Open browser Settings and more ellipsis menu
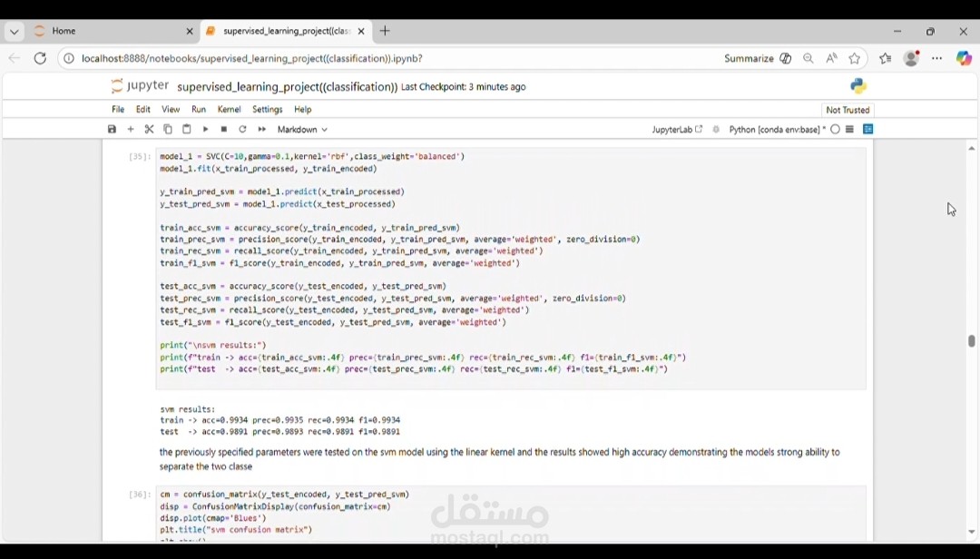 point(936,58)
